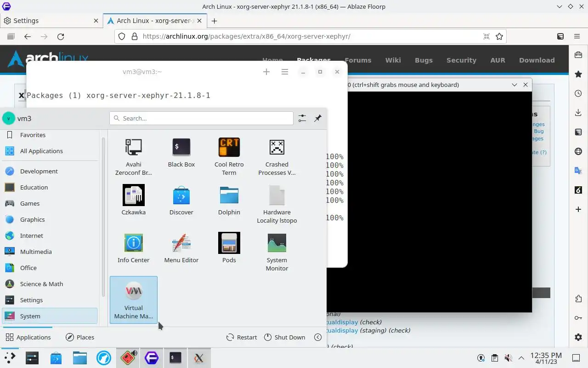Open the Settings category in launcher
This screenshot has width=588, height=368.
tap(50, 300)
